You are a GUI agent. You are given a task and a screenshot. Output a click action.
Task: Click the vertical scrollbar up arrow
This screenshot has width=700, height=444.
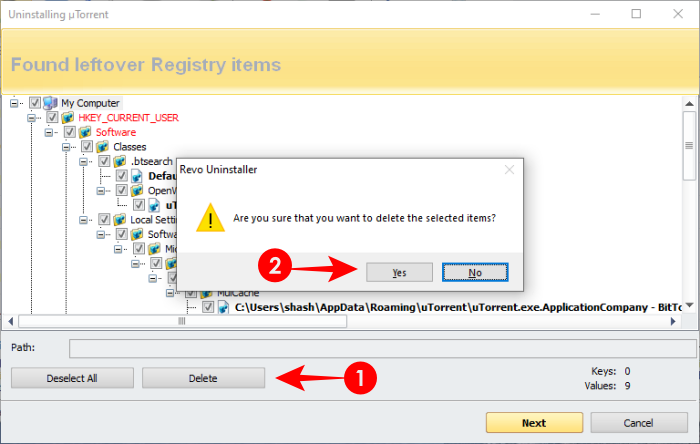689,104
